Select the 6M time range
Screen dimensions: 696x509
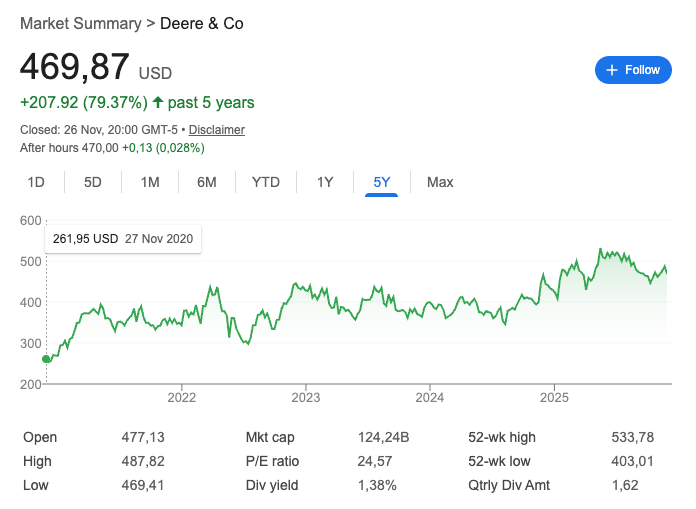tap(207, 182)
